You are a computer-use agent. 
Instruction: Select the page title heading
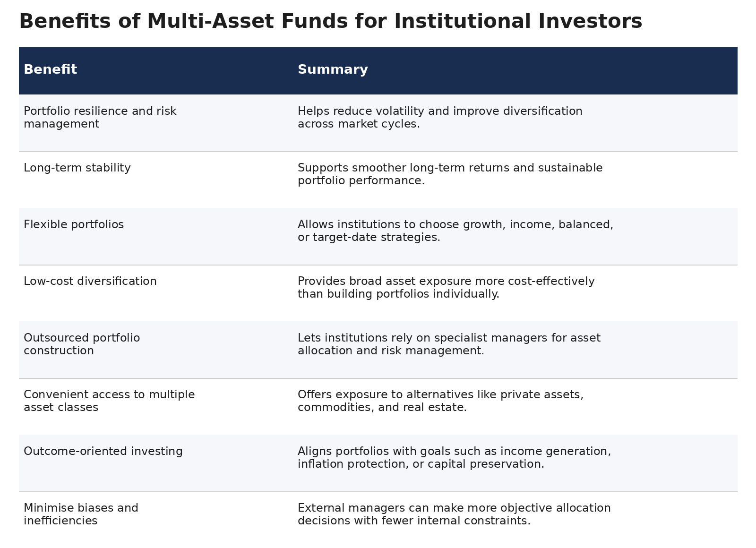[x=331, y=21]
